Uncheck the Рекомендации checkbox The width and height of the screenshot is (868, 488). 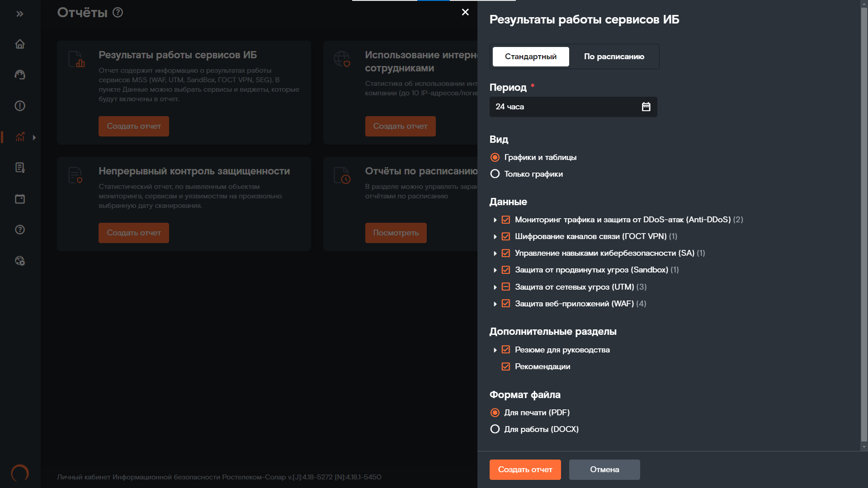point(506,366)
